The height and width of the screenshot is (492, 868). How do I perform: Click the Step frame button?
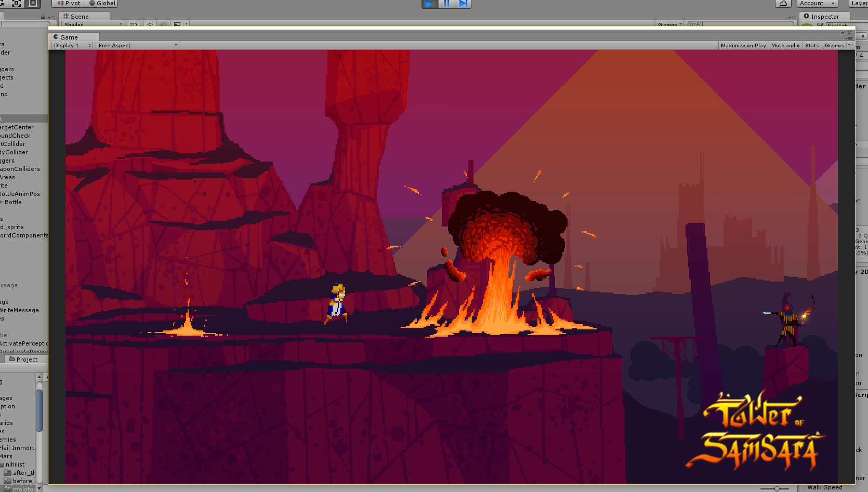[x=463, y=4]
